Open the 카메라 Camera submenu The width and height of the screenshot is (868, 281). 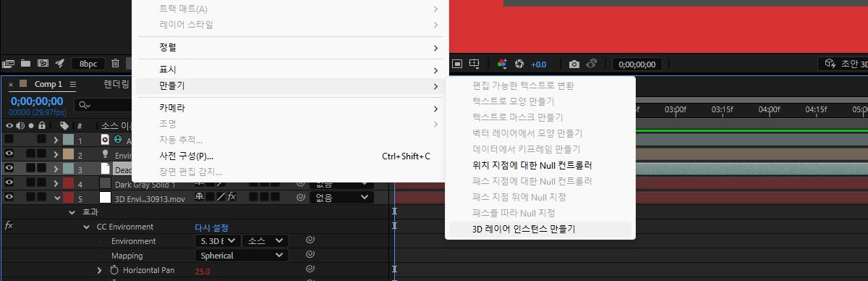coord(290,108)
